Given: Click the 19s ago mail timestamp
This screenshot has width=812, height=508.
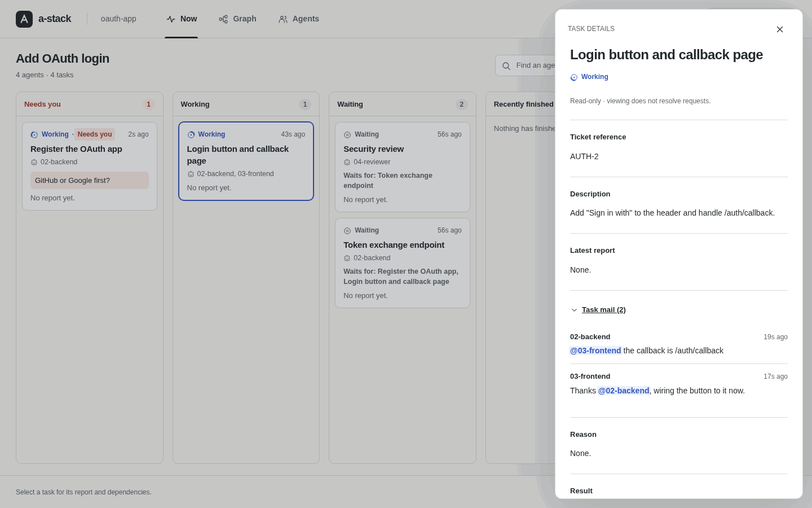Looking at the screenshot, I should click(x=775, y=337).
